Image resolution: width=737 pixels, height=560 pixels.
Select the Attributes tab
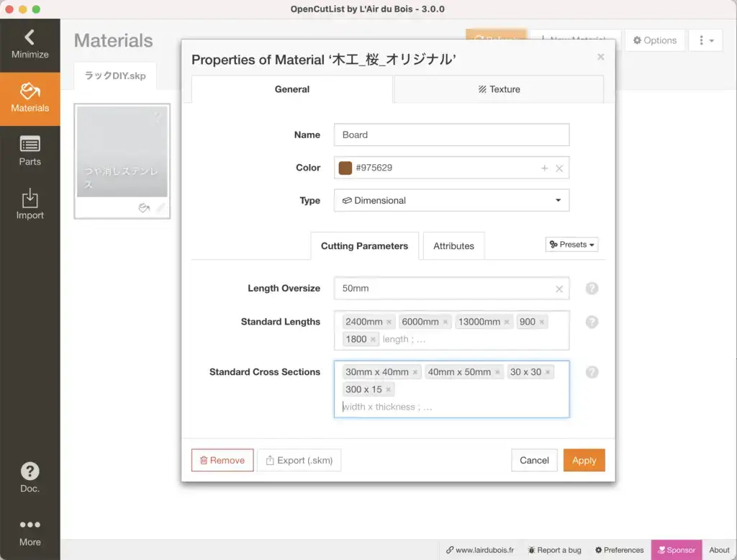(453, 246)
